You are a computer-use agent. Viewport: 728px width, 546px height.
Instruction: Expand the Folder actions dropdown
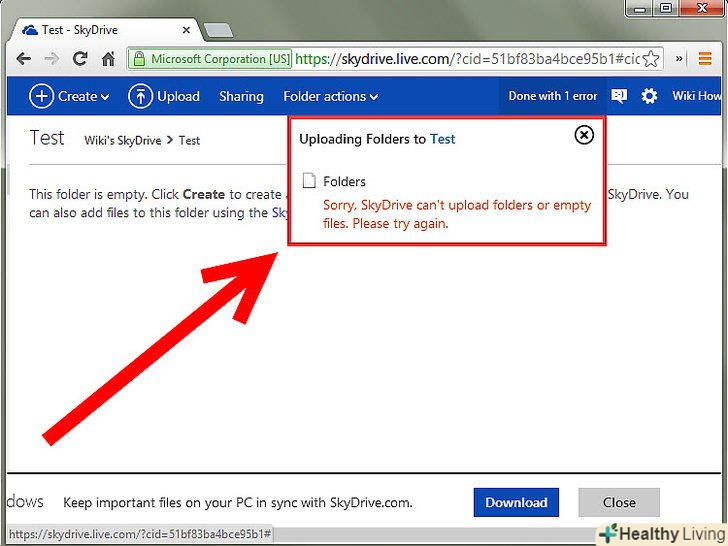(x=331, y=96)
